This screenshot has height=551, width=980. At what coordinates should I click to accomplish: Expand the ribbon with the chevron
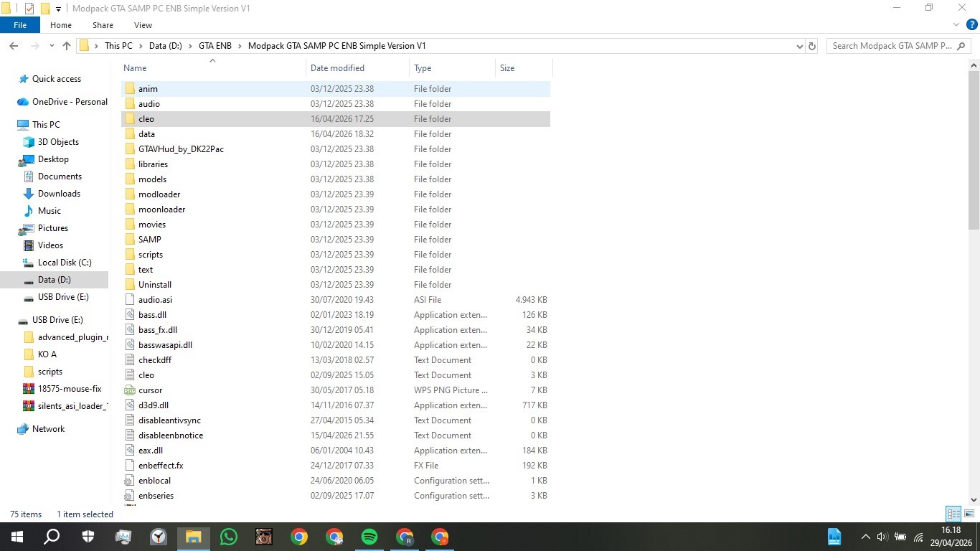(x=956, y=24)
